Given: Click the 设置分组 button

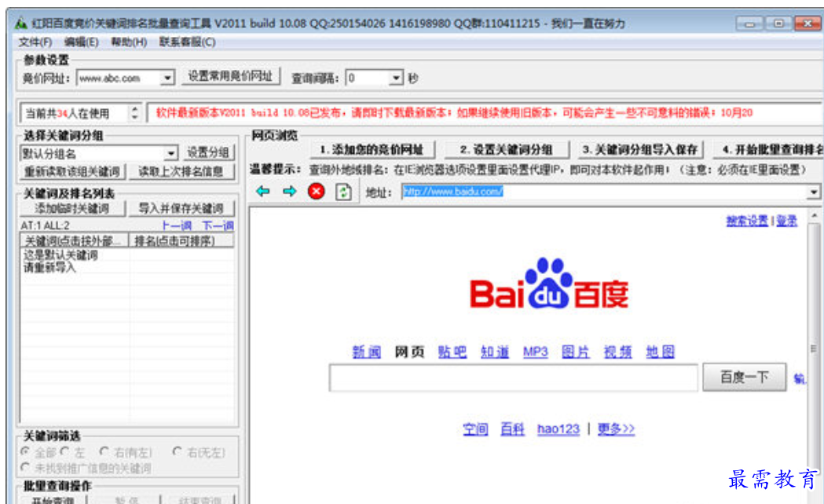Looking at the screenshot, I should (x=208, y=153).
